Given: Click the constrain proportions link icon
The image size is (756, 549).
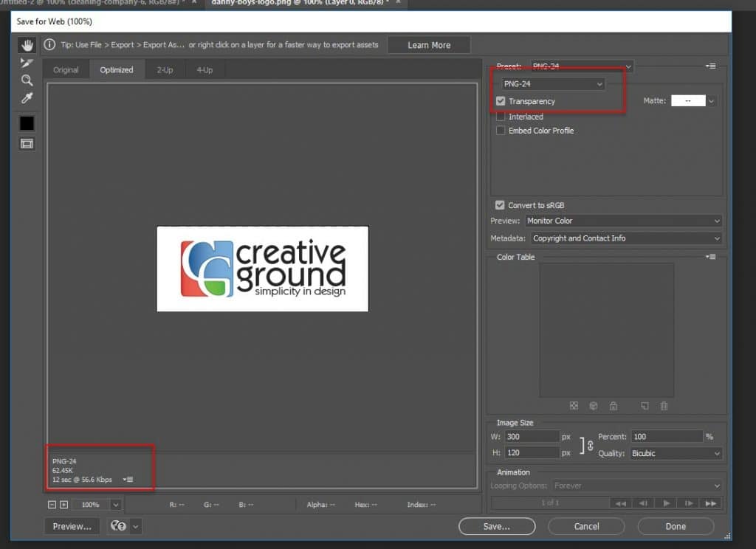Looking at the screenshot, I should point(590,445).
